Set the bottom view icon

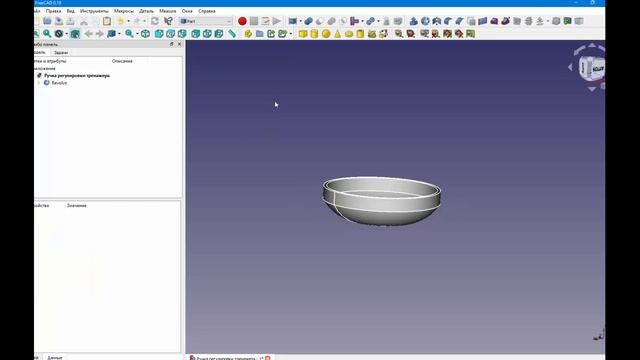tap(207, 34)
